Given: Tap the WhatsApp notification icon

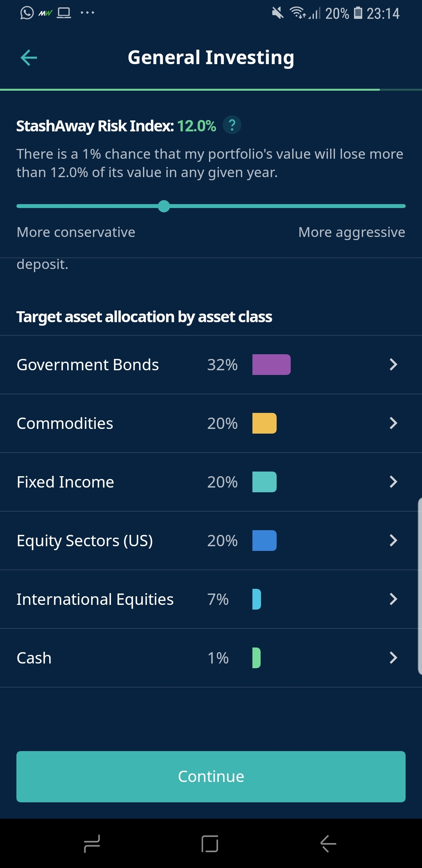Looking at the screenshot, I should point(27,13).
